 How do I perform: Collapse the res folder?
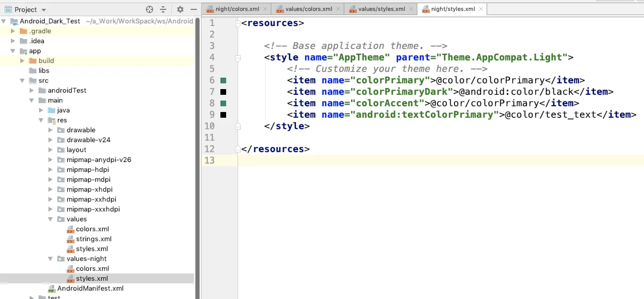(x=41, y=120)
